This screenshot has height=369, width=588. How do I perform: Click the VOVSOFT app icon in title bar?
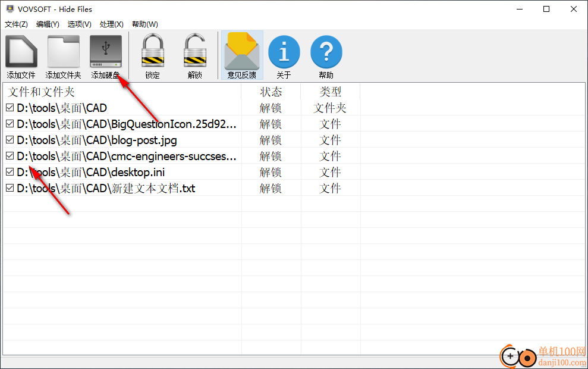click(x=10, y=9)
